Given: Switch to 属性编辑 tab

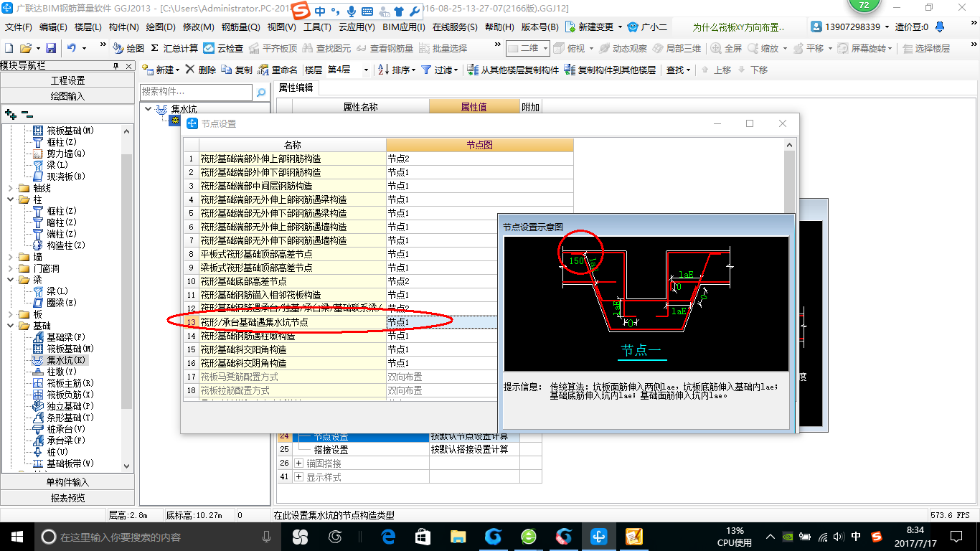Looking at the screenshot, I should (x=296, y=88).
